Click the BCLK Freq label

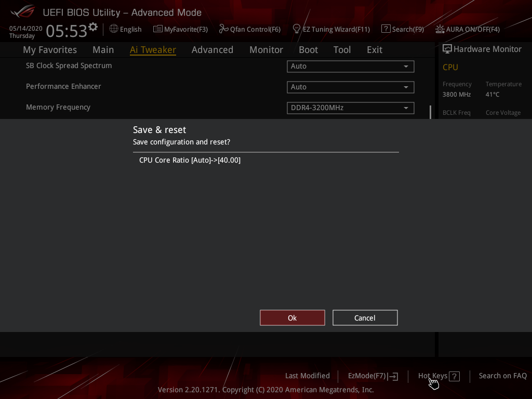coord(456,113)
